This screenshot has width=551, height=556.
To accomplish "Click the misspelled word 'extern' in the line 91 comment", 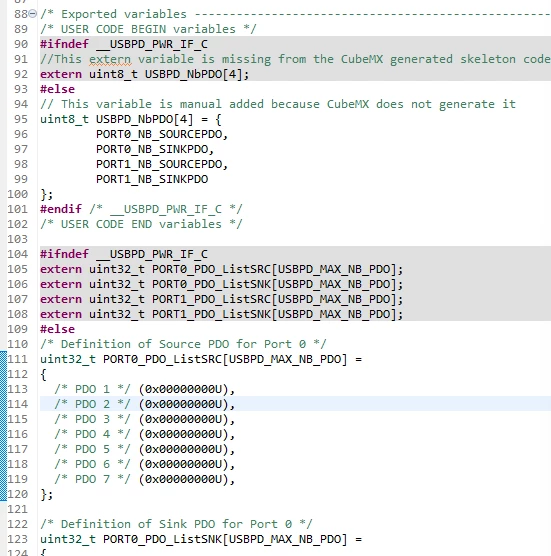I will 110,59.
